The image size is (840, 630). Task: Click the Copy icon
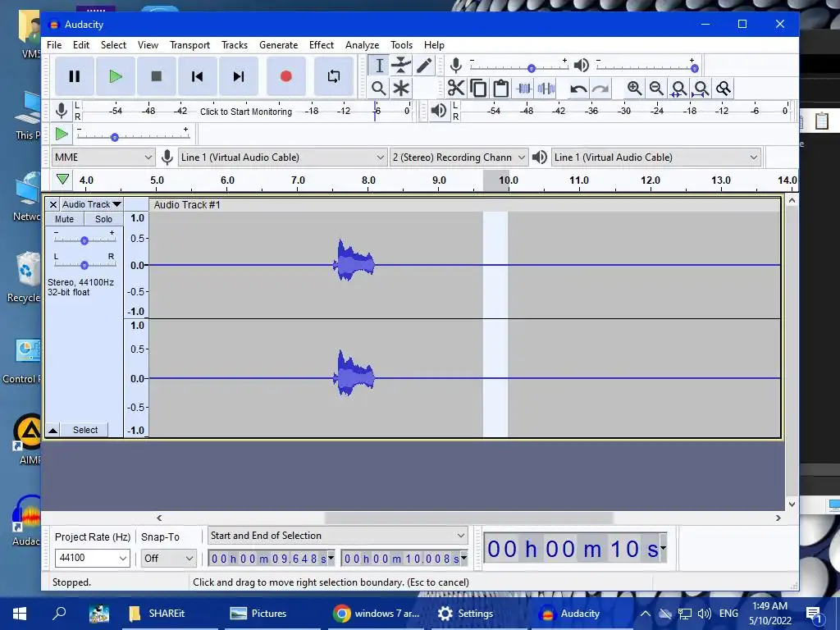click(478, 88)
